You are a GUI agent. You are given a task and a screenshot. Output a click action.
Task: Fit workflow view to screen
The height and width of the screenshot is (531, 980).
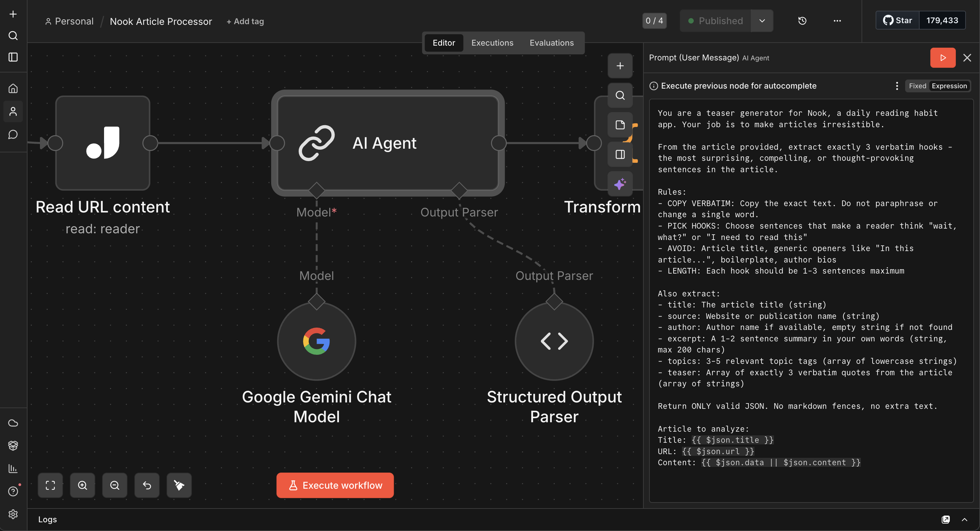tap(50, 485)
